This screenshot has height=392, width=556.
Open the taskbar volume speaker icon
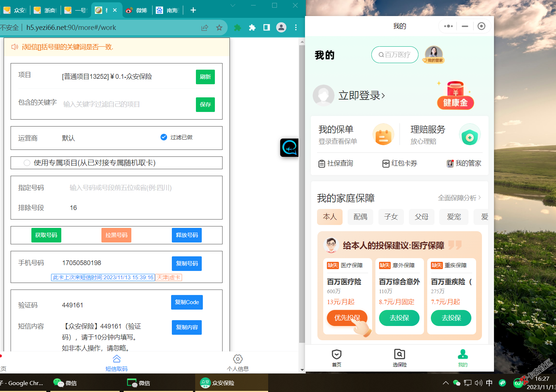click(x=479, y=383)
